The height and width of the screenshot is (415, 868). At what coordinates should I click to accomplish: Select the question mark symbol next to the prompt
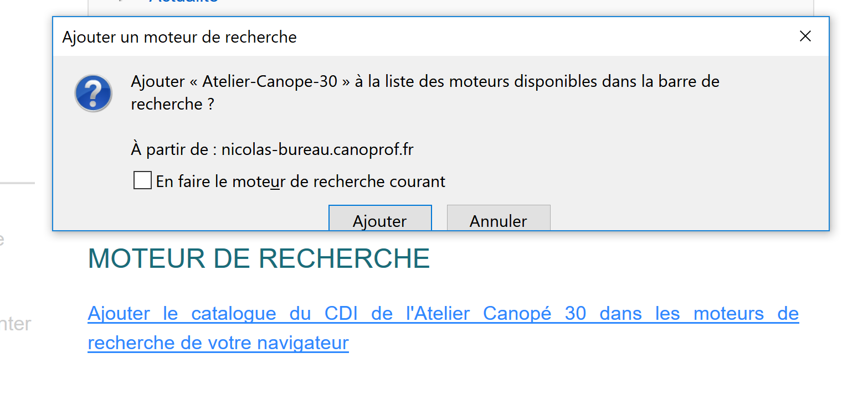click(x=93, y=93)
